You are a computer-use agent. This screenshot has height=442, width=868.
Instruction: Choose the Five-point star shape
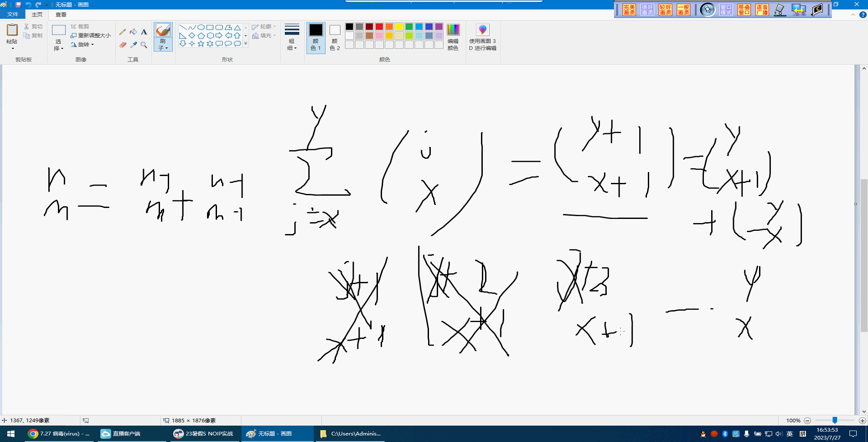[x=201, y=44]
